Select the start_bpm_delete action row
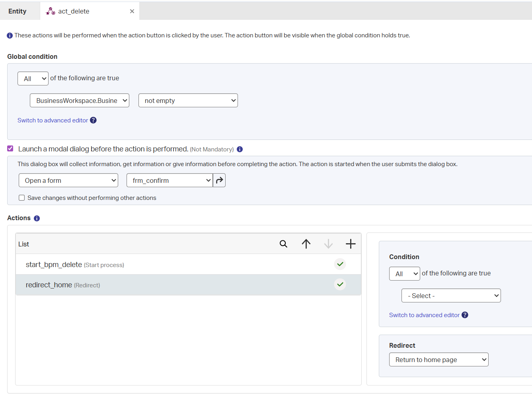 click(x=188, y=264)
